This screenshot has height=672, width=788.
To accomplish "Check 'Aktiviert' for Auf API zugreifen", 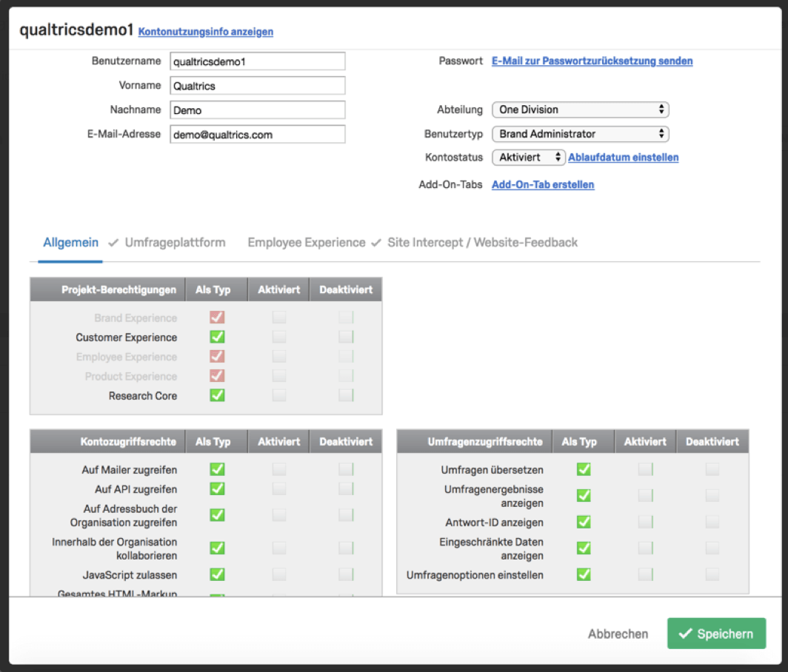I will 279,489.
